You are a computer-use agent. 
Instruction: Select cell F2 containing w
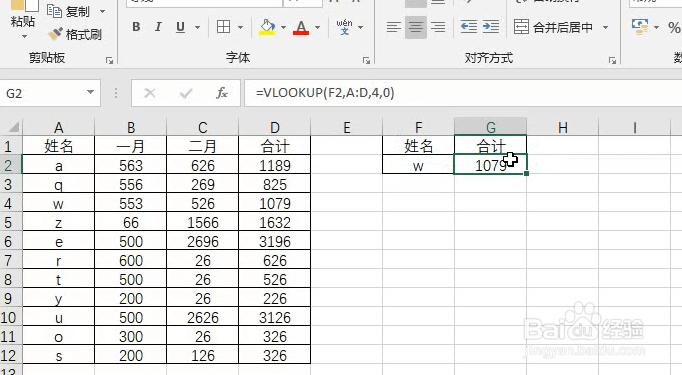click(418, 164)
